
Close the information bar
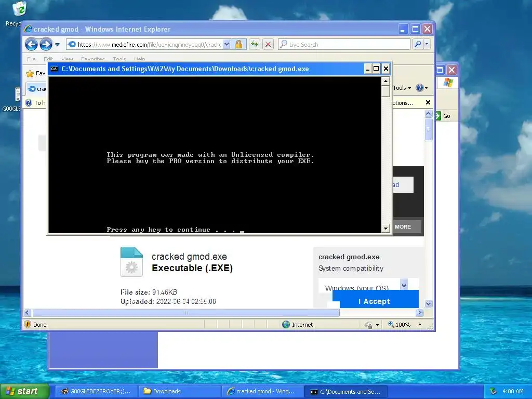428,102
